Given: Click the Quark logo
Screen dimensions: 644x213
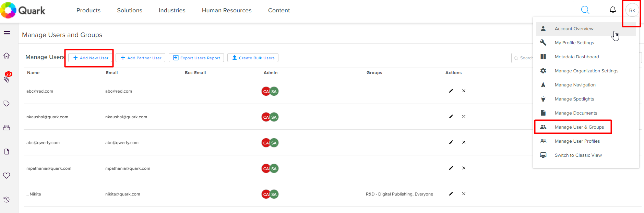Looking at the screenshot, I should pos(23,10).
